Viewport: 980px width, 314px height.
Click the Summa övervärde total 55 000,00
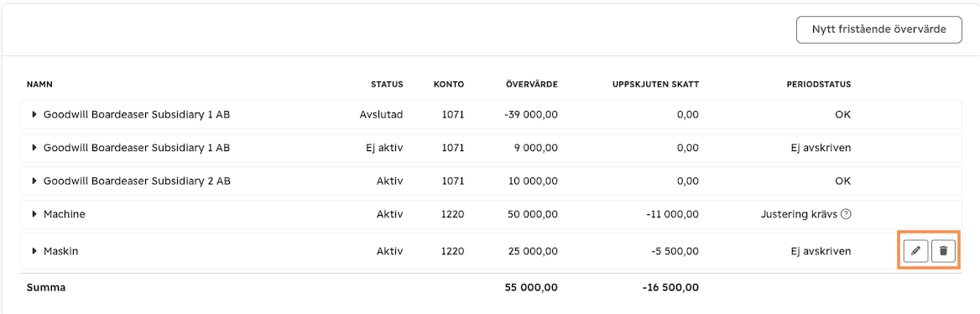pos(531,288)
